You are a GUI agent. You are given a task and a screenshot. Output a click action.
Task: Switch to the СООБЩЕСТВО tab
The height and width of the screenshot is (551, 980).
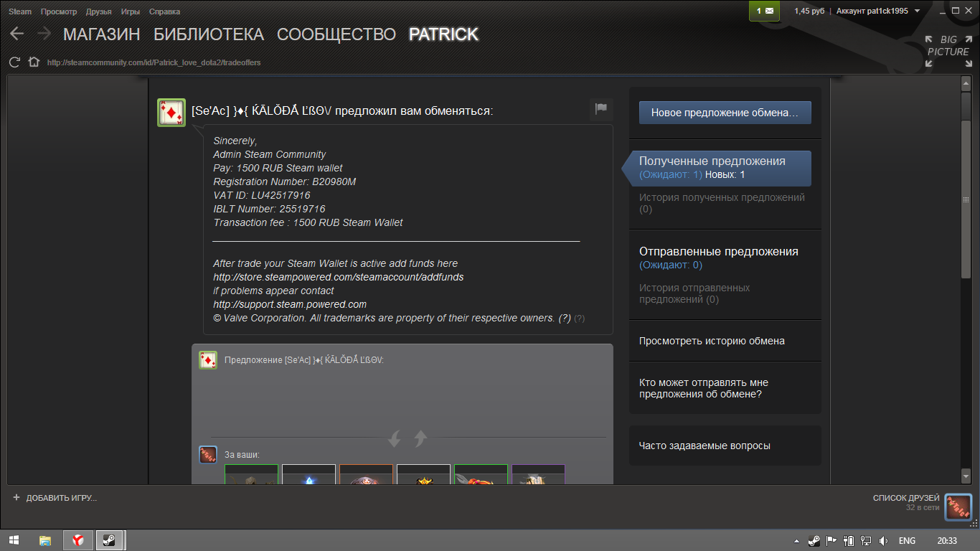point(336,34)
